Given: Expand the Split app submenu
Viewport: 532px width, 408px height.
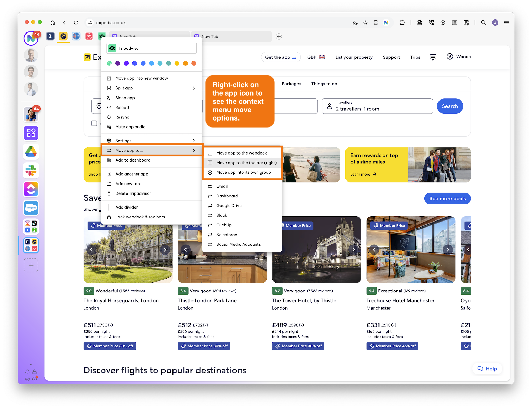Looking at the screenshot, I should pyautogui.click(x=151, y=88).
